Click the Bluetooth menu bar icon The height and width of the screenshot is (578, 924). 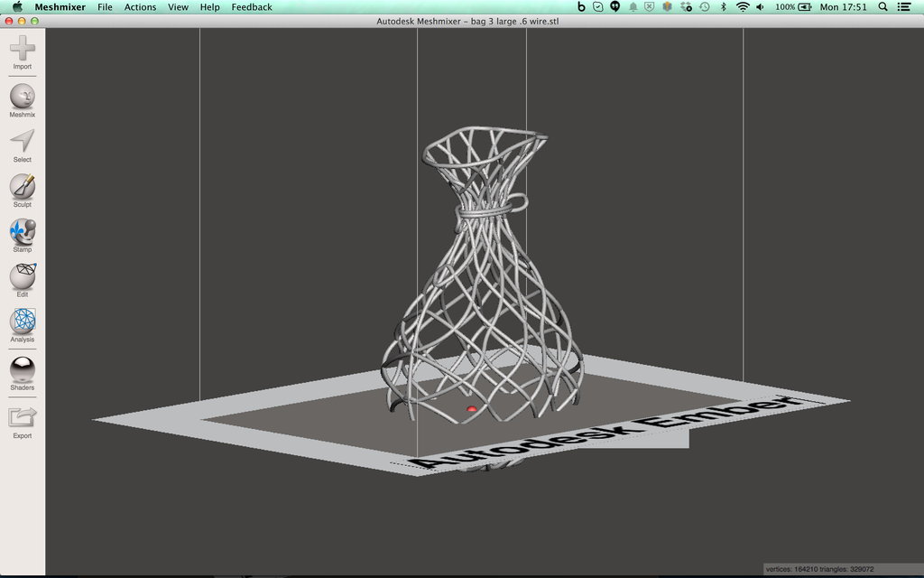[x=724, y=7]
